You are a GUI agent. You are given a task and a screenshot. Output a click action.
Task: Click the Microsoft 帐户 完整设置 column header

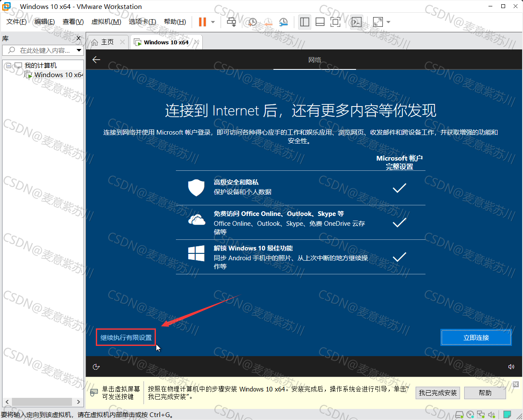click(x=399, y=162)
